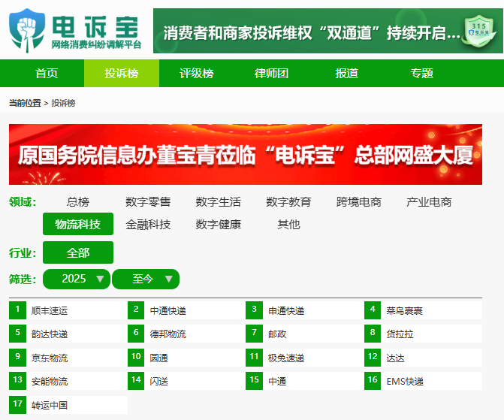Image resolution: width=504 pixels, height=420 pixels.
Task: Click rank badge 8 beside 货拉拉
Action: coord(373,334)
